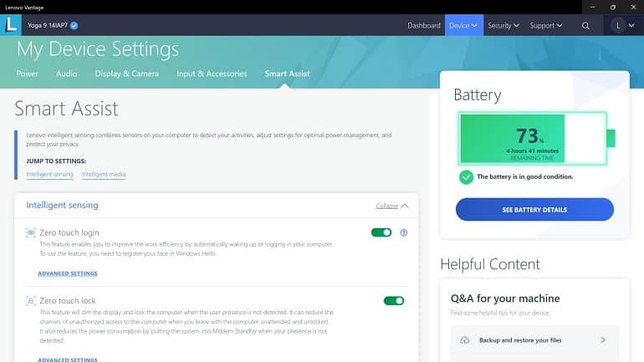This screenshot has width=644, height=362.
Task: Jump to the Intelligent sensing link
Action: [49, 175]
